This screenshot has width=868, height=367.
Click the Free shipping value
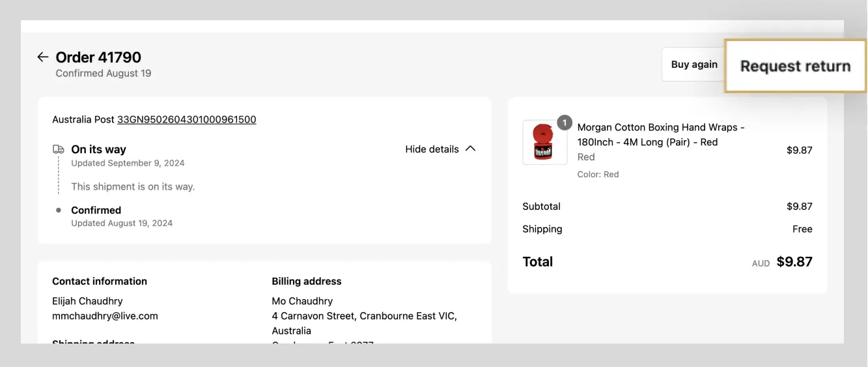(802, 229)
